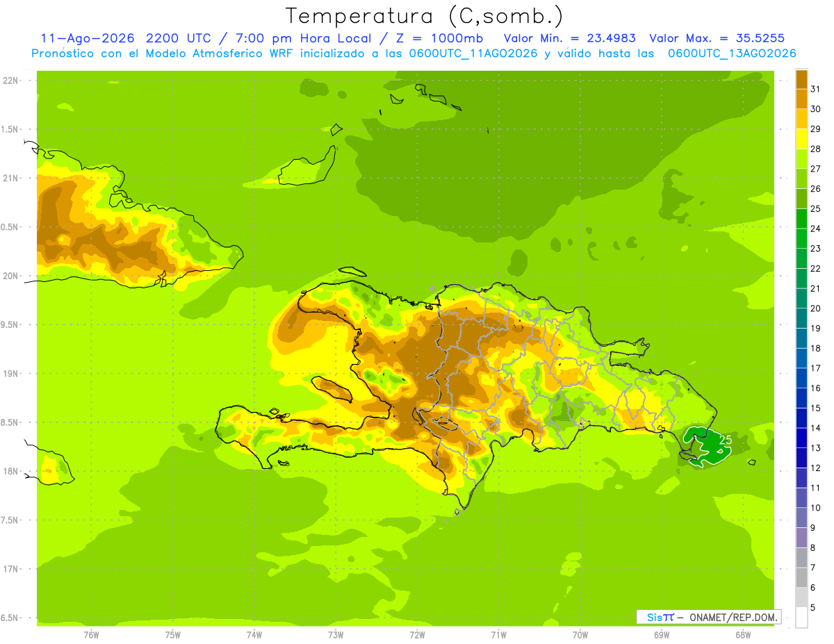Click the 19N latitude axis label
This screenshot has width=834, height=644.
click(x=10, y=373)
